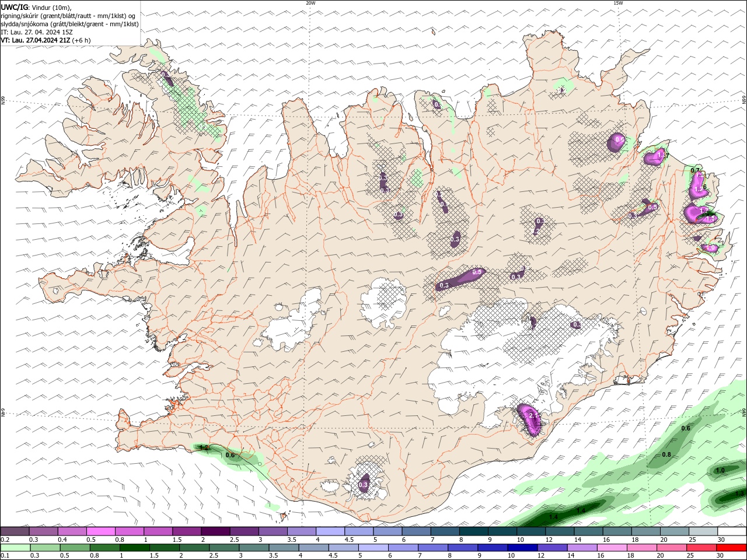This screenshot has height=560, width=747.
Task: Click the "15W" longitude label at top
Action: click(618, 3)
